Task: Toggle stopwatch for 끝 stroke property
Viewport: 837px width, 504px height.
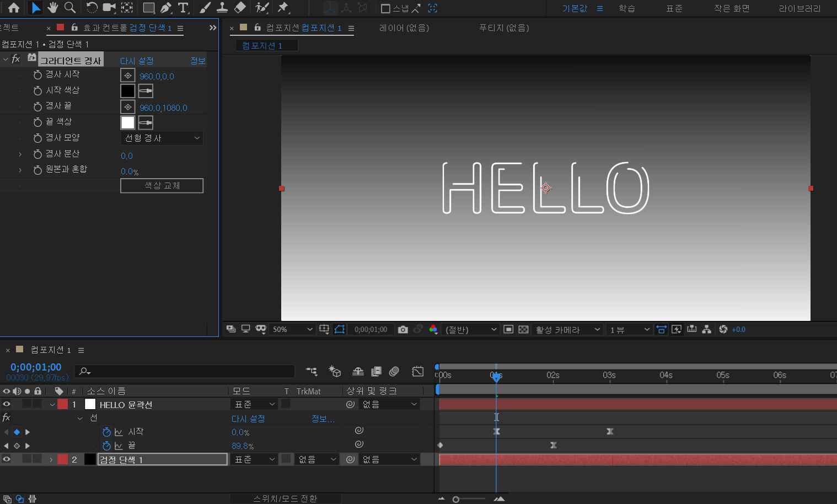Action: pyautogui.click(x=107, y=446)
